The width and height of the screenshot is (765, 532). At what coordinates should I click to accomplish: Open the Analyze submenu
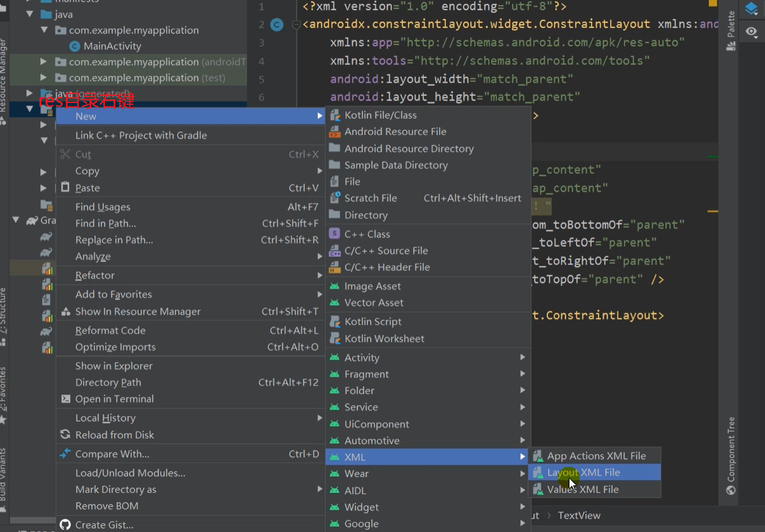[x=190, y=256]
